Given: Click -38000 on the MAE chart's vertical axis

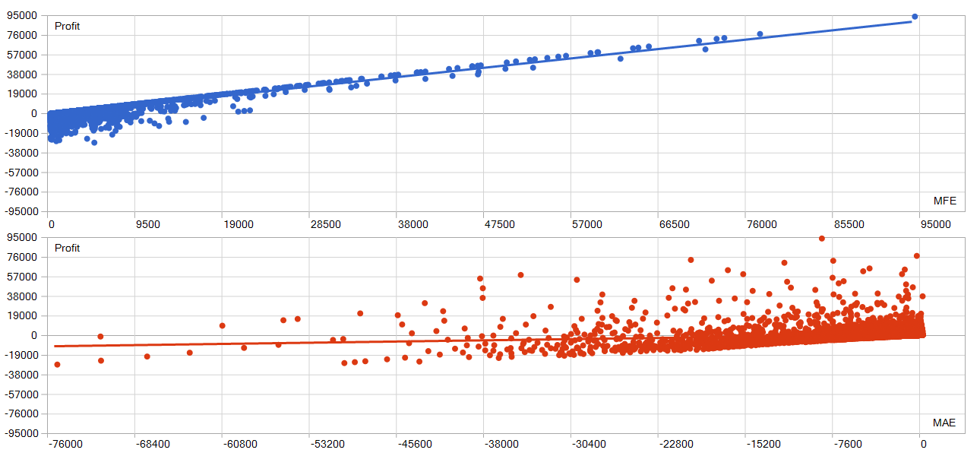Looking at the screenshot, I should tap(21, 375).
